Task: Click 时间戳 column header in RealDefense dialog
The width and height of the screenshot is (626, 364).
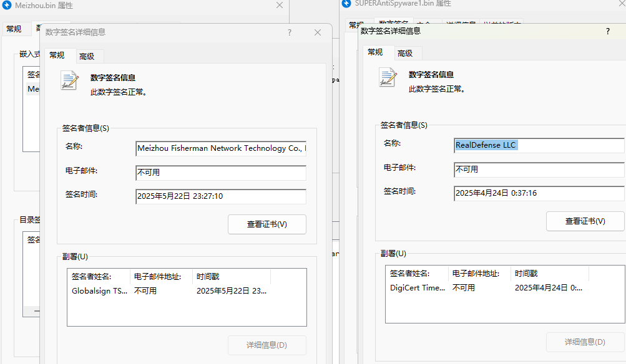Action: pos(550,274)
